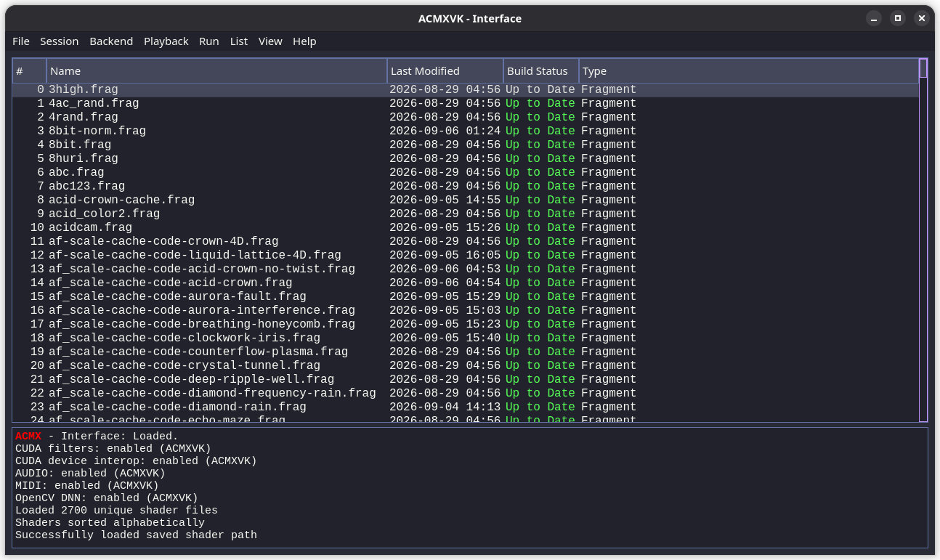The height and width of the screenshot is (560, 940).
Task: Select af_scale-cache-code-aurora-interference.frag
Action: [466, 311]
